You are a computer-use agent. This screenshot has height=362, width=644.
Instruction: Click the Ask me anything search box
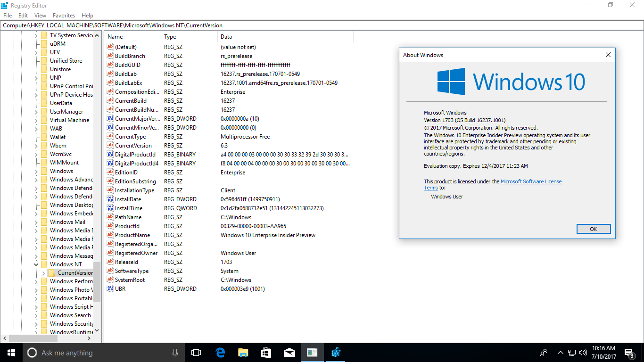[104, 353]
